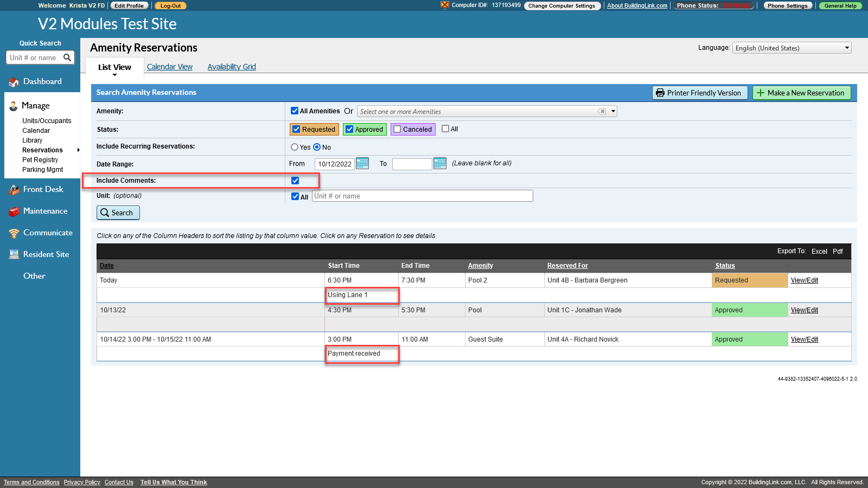Open the List View chevron menu

click(x=114, y=74)
